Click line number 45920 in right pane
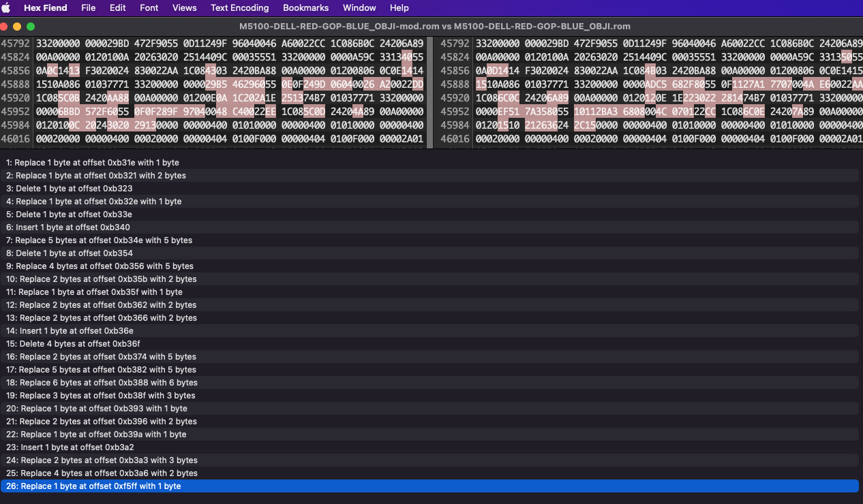This screenshot has width=863, height=504. coord(455,98)
